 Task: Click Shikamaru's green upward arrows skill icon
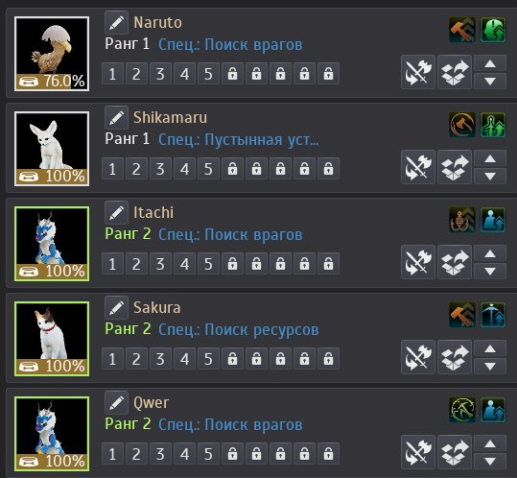tap(493, 125)
